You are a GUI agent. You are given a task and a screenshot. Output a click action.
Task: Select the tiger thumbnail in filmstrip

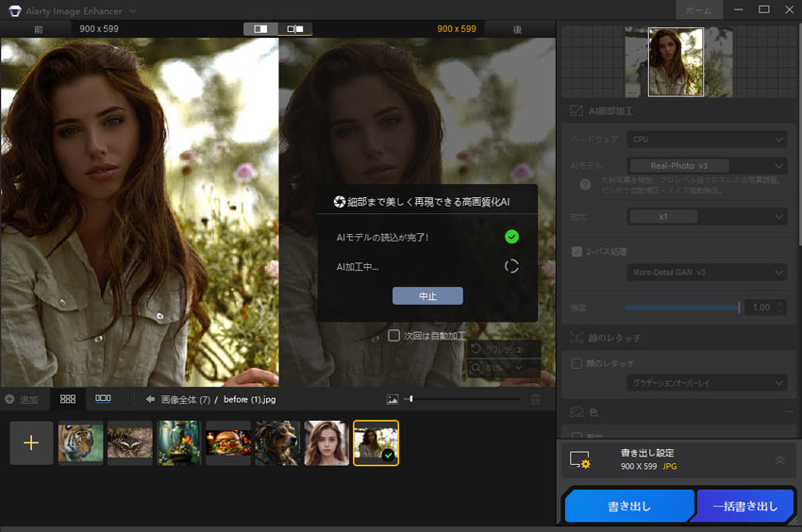click(80, 443)
